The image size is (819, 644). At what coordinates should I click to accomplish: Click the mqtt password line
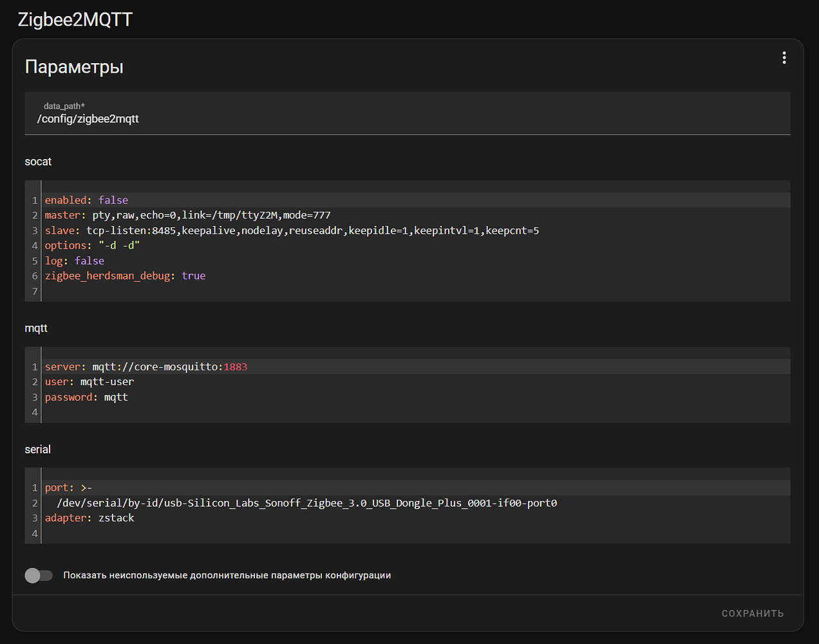click(x=86, y=397)
